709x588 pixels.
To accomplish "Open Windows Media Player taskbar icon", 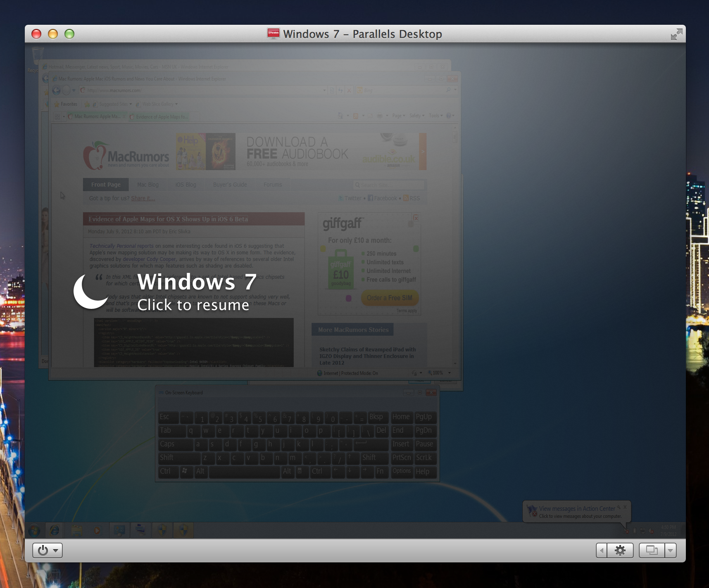I will (98, 530).
